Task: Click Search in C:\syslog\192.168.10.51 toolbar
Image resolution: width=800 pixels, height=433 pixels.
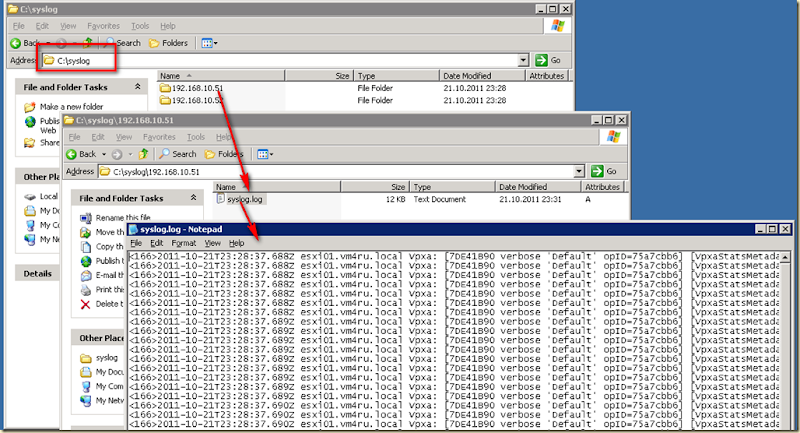Action: point(178,154)
